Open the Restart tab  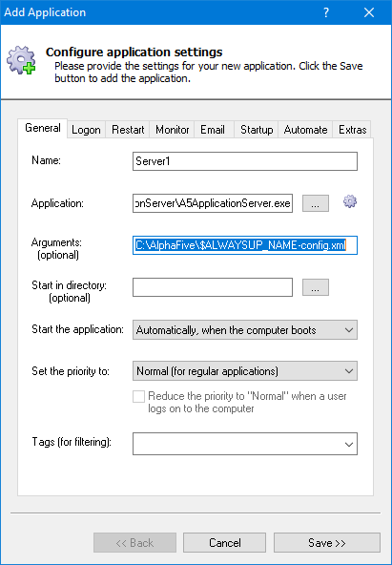pyautogui.click(x=128, y=130)
